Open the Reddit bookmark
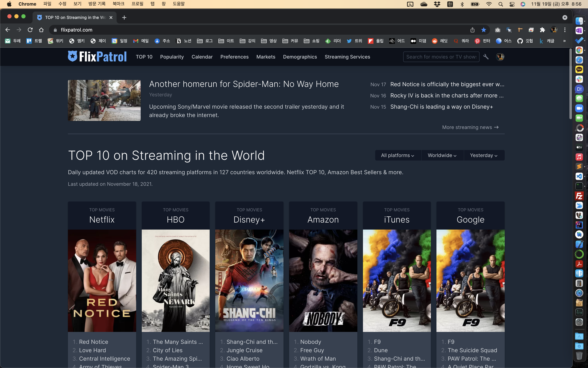Screen dimensions: 588x368 point(440,41)
